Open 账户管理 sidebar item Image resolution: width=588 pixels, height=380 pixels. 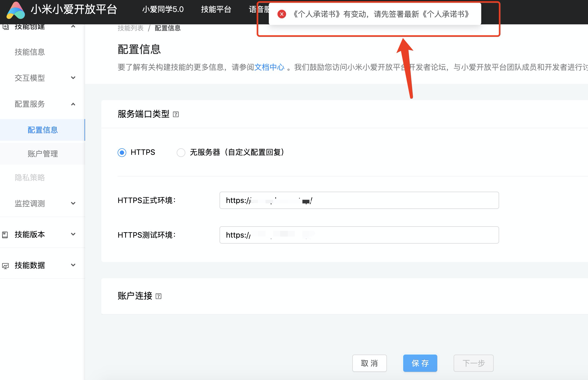tap(43, 154)
